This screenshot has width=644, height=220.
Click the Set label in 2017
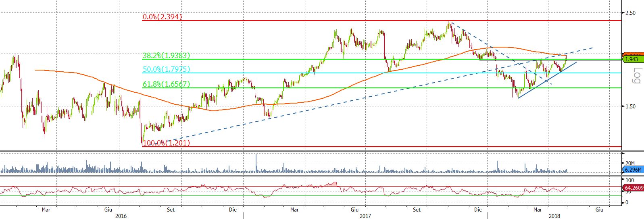(417, 210)
